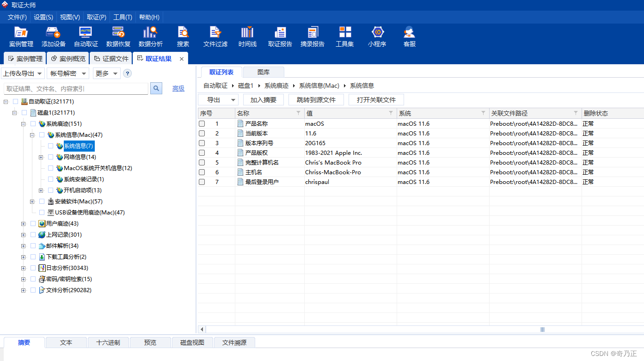Expand the 日志分析(30343) tree node
644x361 pixels.
coord(23,268)
